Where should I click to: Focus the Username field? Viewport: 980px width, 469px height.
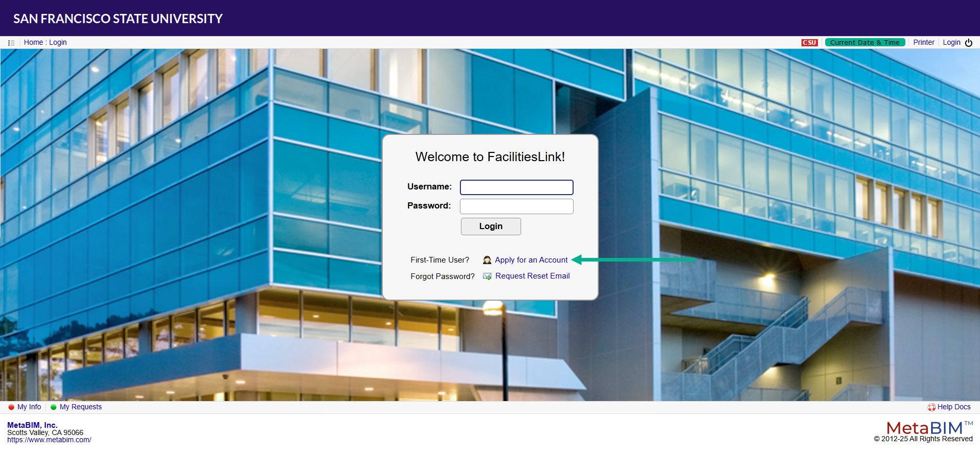516,187
